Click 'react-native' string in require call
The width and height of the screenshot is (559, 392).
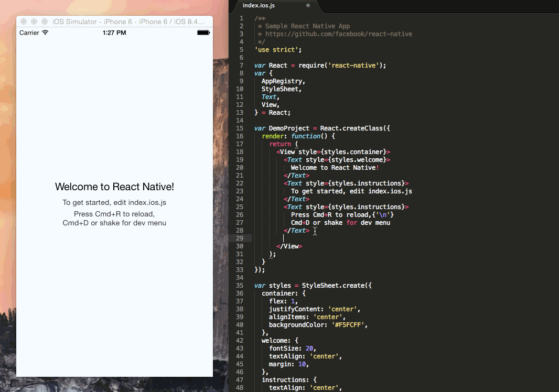353,66
